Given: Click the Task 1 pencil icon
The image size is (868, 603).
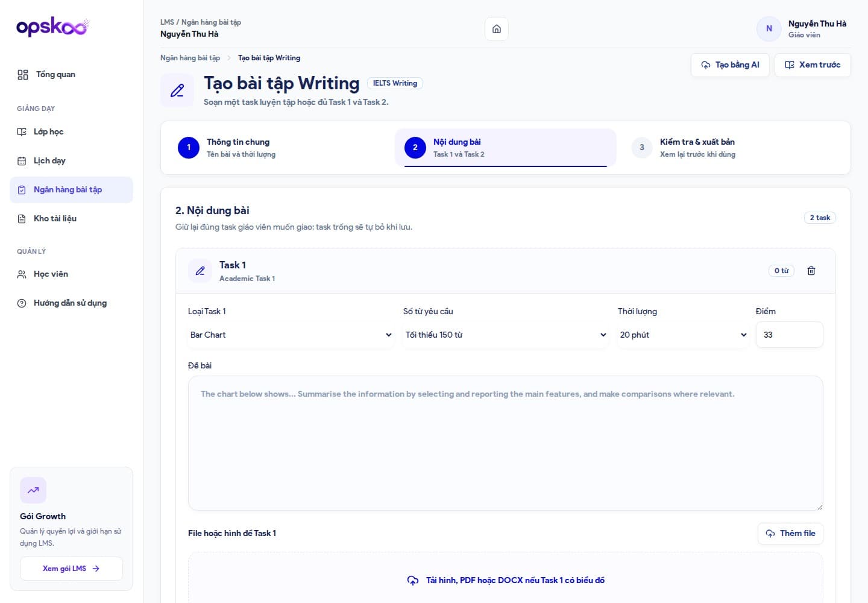Looking at the screenshot, I should [200, 271].
